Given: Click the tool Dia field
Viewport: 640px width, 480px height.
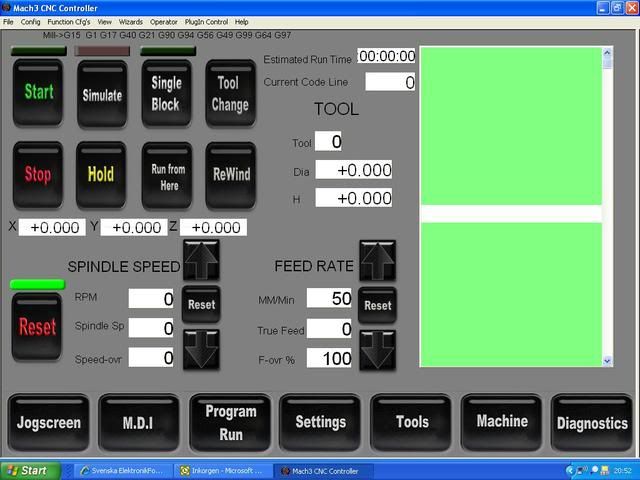Looking at the screenshot, I should click(353, 169).
